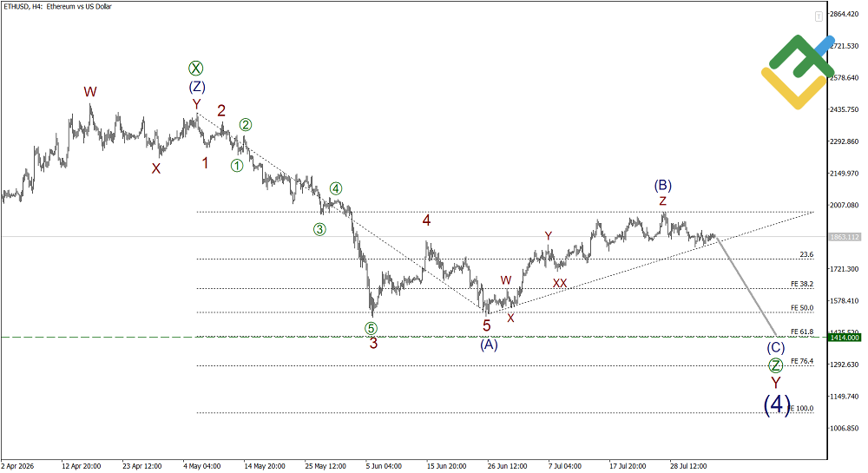Select the blue (B) wave label
Viewport: 868px width, 473px height.
662,185
